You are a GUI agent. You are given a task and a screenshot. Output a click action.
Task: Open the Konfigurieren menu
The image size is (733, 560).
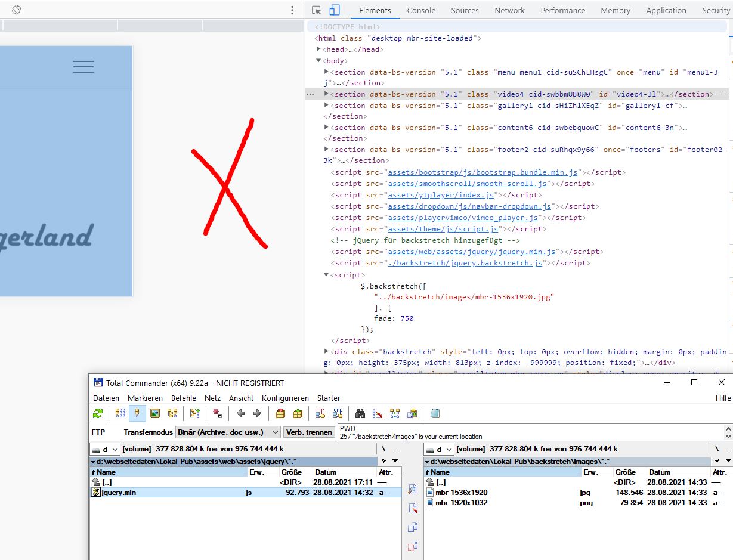click(285, 398)
